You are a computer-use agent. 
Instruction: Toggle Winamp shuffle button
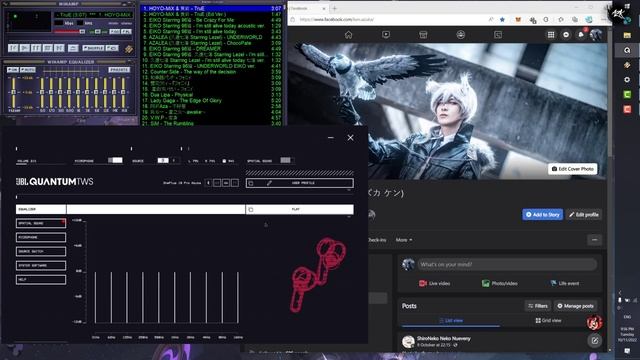(x=93, y=48)
